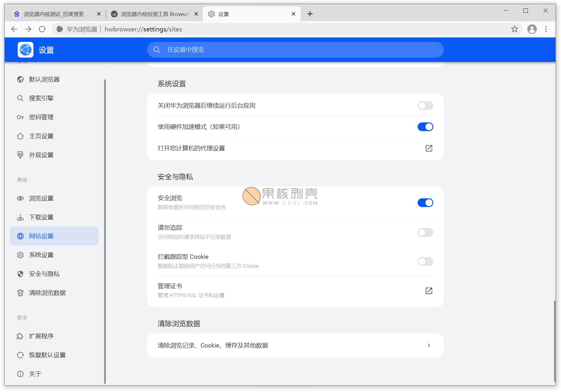Switch to the Baidu search tab

[x=54, y=14]
